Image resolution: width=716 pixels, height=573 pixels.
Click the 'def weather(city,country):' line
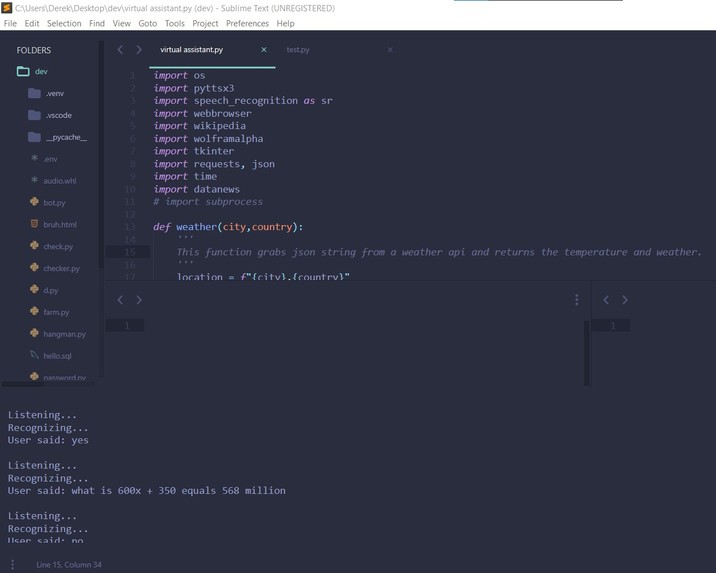(x=228, y=227)
